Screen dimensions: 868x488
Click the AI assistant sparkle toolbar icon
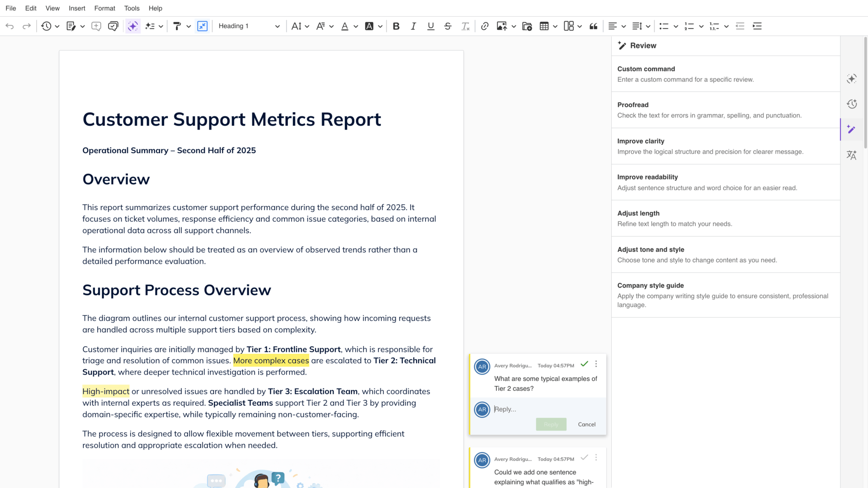click(132, 26)
